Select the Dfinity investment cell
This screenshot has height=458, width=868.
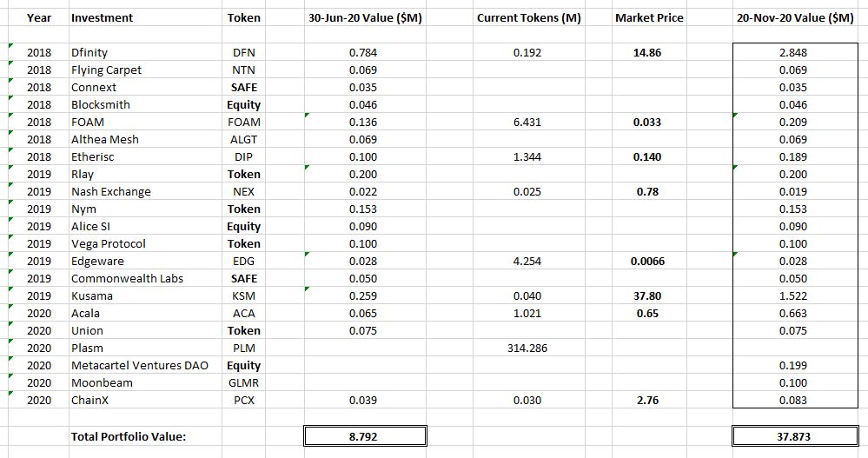pyautogui.click(x=145, y=53)
